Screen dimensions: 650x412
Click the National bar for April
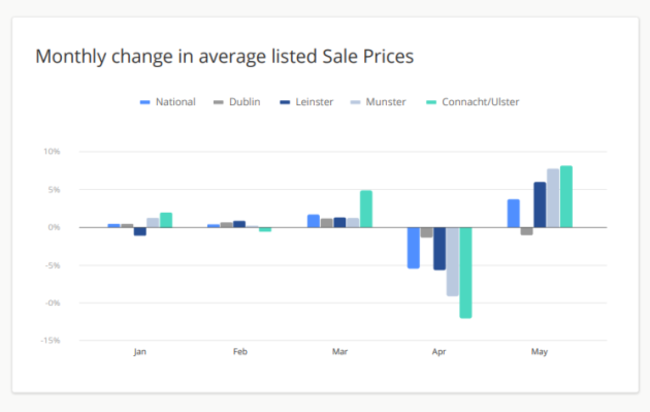click(413, 248)
